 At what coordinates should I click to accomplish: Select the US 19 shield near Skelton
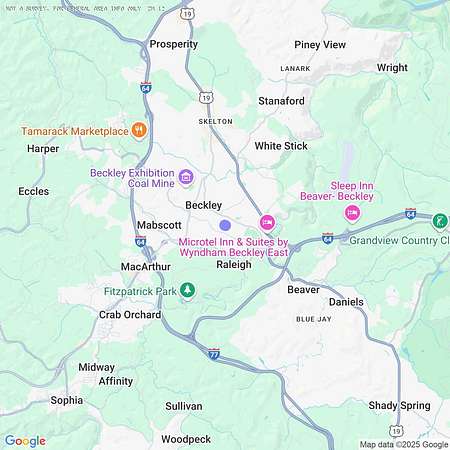click(206, 97)
